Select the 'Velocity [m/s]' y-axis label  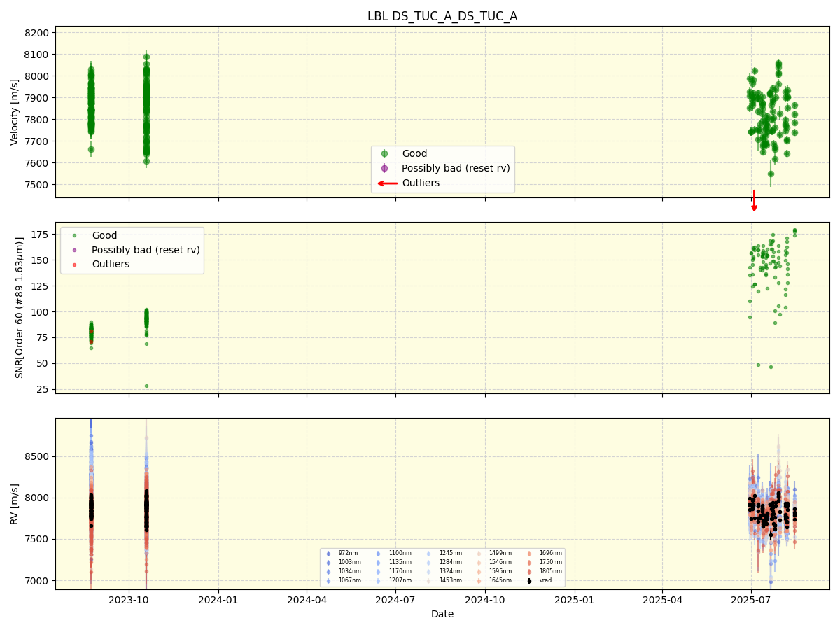tap(15, 112)
